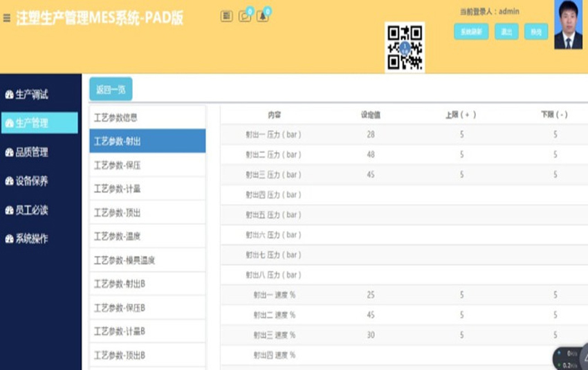Click the 退出 logout button
Image resolution: width=588 pixels, height=370 pixels.
click(x=506, y=32)
